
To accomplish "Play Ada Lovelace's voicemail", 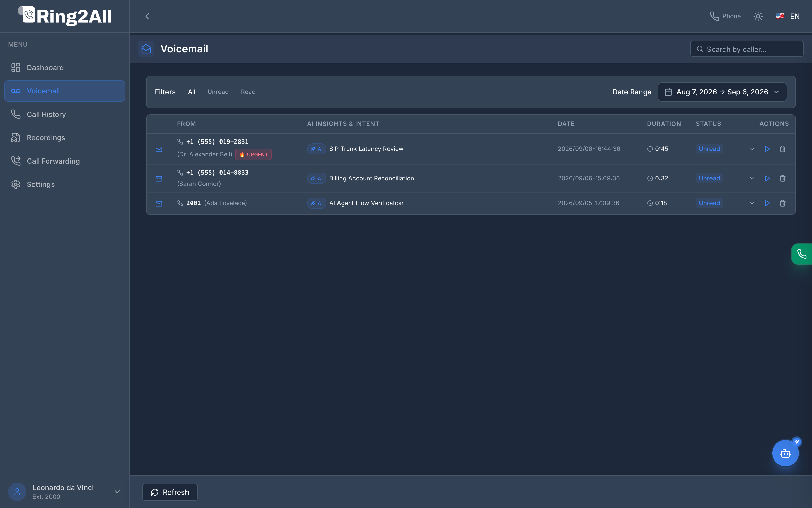I will click(767, 203).
